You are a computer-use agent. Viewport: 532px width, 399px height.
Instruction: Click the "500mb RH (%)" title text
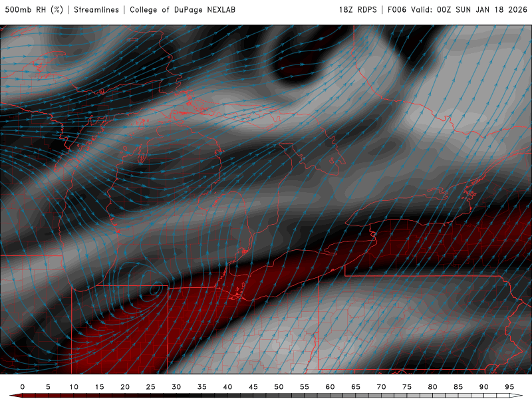(34, 9)
